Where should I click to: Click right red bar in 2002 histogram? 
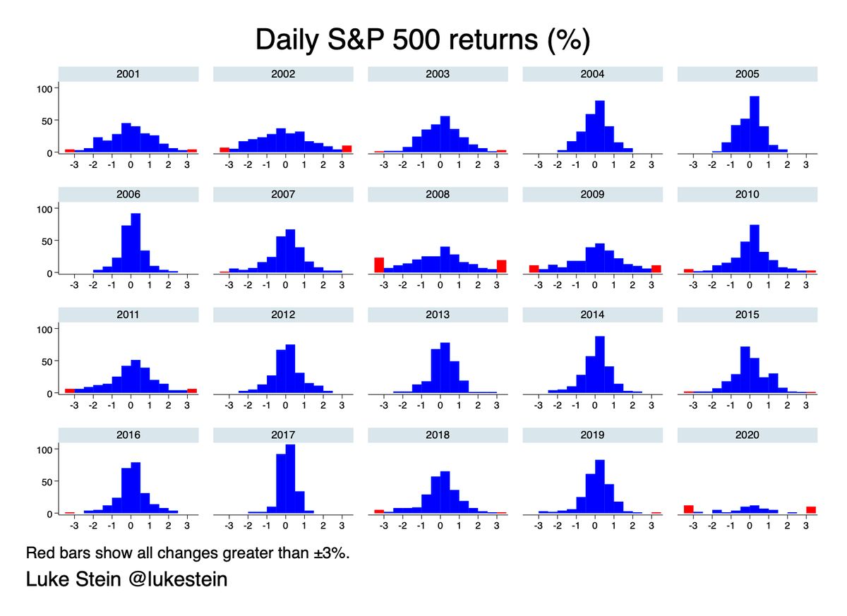click(x=347, y=149)
